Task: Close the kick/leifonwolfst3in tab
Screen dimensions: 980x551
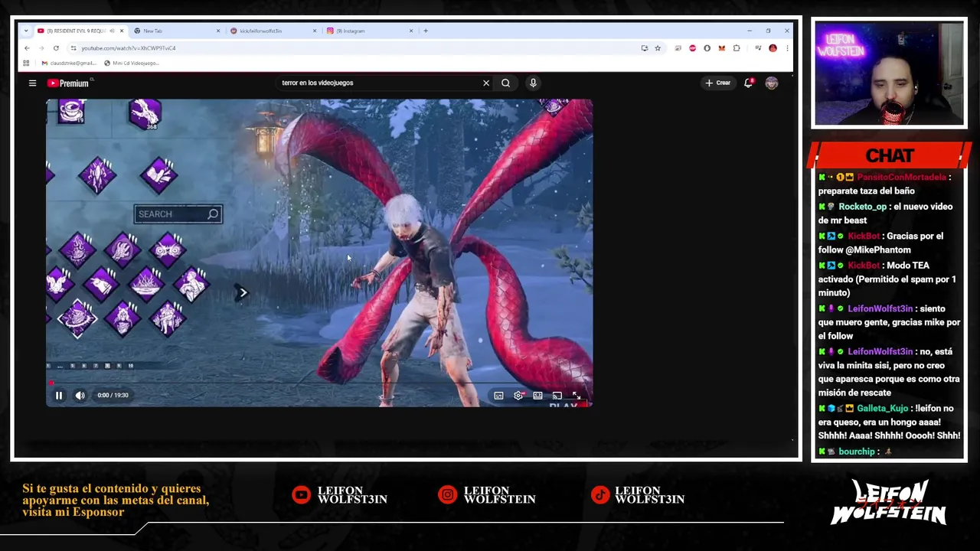Action: tap(314, 31)
